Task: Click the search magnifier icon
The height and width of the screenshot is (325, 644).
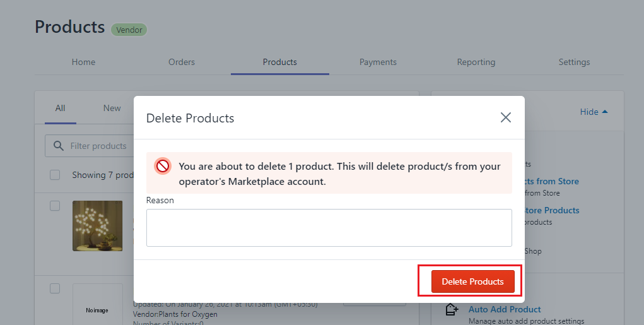Action: 59,146
